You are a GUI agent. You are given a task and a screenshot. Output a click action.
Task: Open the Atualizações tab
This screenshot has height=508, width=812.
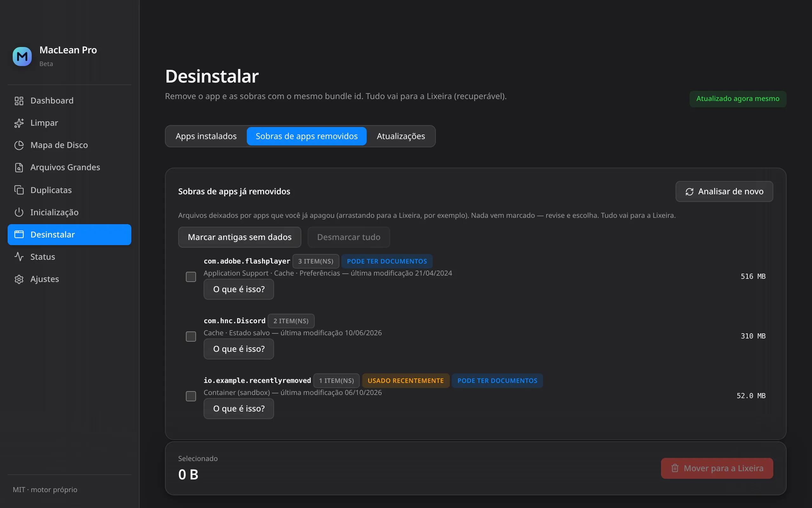pyautogui.click(x=401, y=136)
